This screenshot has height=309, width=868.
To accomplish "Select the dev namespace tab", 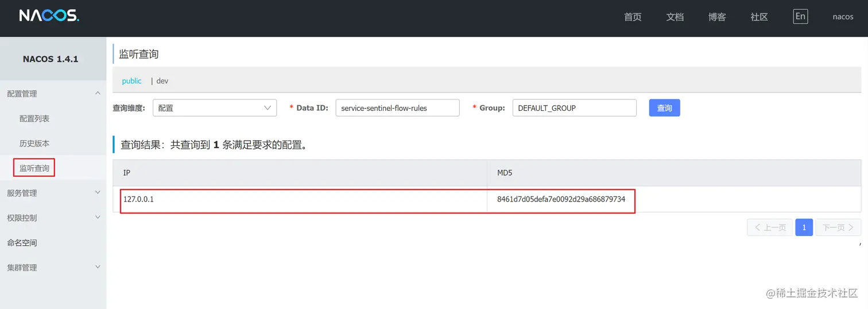I will pyautogui.click(x=162, y=81).
